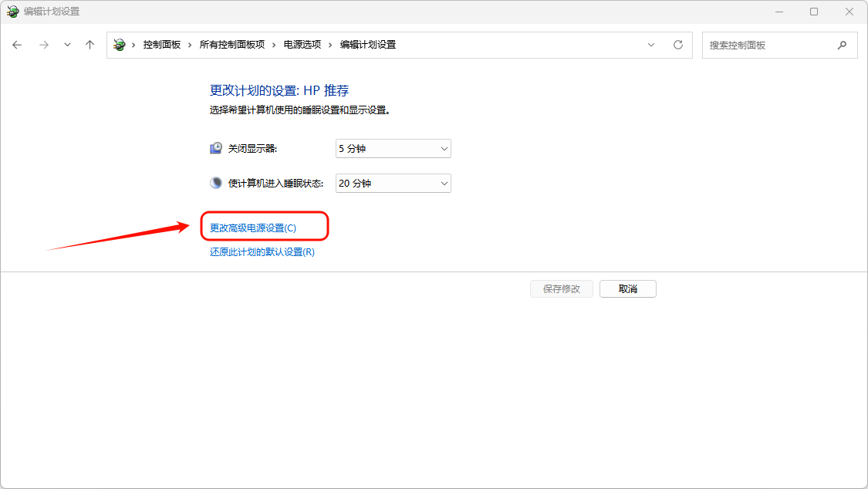868x489 pixels.
Task: Open 控制面板 breadcrumb
Action: click(x=162, y=45)
